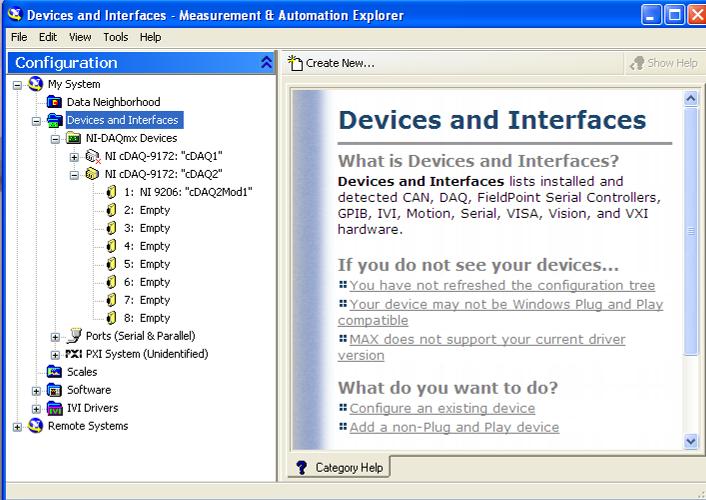This screenshot has width=706, height=500.
Task: Click the Ports (Serial & Parallel) connector icon
Action: [x=74, y=336]
